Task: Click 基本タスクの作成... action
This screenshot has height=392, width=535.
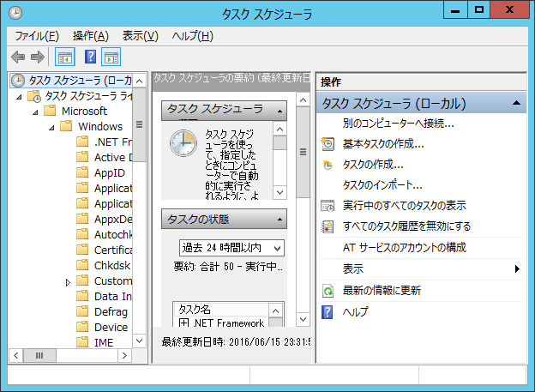Action: [383, 144]
